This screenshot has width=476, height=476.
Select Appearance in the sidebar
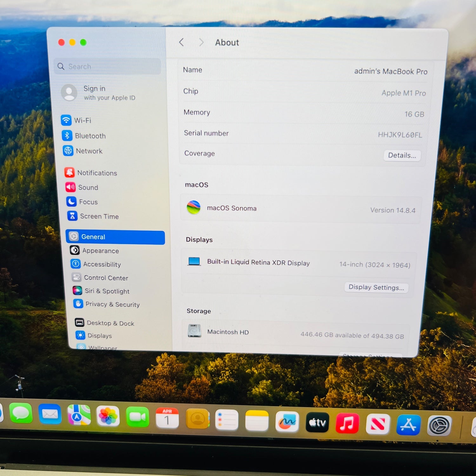[x=100, y=251]
